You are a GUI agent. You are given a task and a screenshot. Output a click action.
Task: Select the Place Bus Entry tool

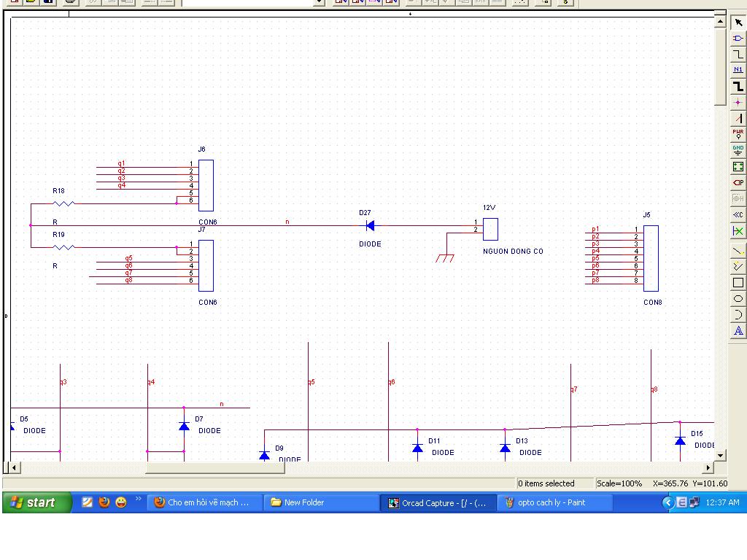[x=738, y=118]
